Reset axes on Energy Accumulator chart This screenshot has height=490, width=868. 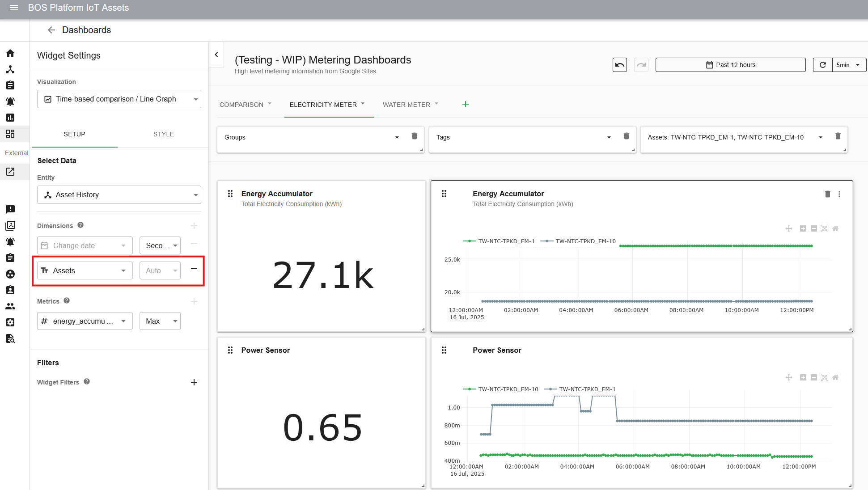(835, 228)
